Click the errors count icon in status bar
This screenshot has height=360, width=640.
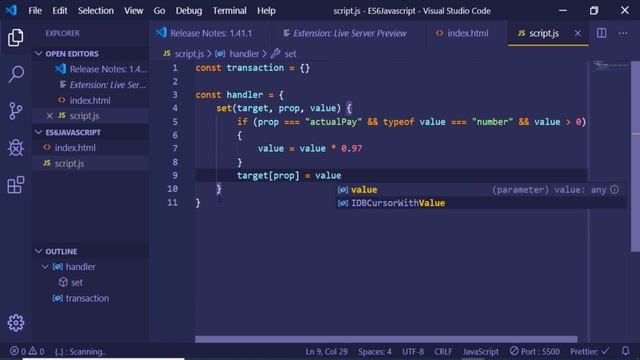(x=18, y=351)
